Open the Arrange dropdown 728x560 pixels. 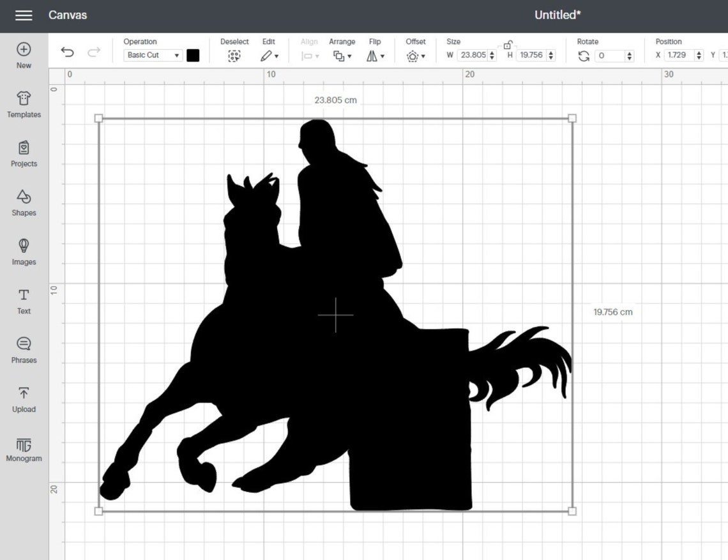342,56
